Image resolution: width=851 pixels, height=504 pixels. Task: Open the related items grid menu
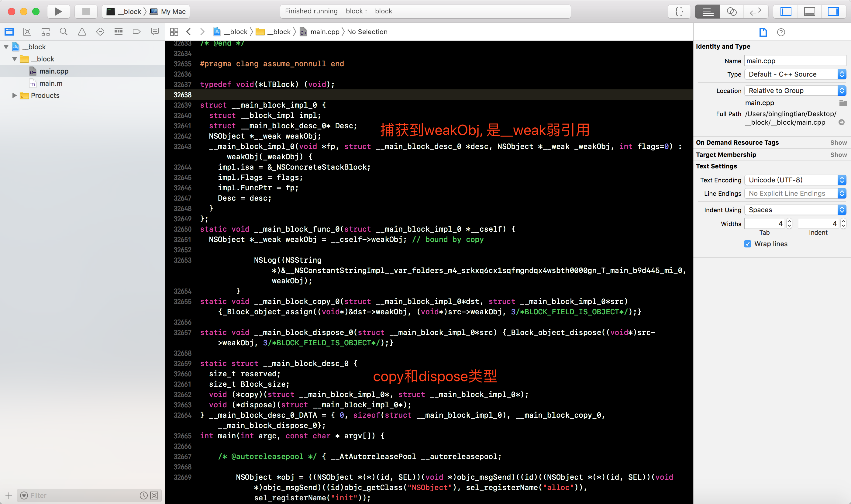[x=174, y=32]
